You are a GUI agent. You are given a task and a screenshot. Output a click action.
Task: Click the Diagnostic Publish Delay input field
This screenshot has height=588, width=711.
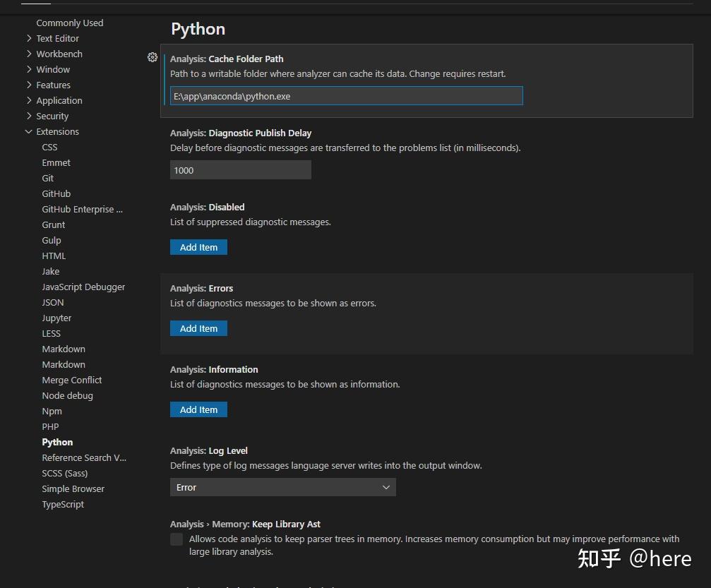coord(240,169)
